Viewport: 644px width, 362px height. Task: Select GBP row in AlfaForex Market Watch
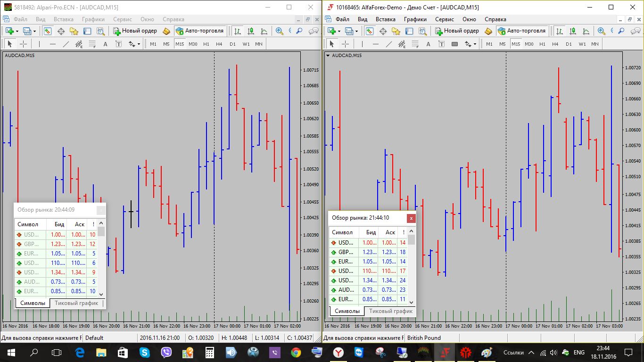click(x=368, y=252)
